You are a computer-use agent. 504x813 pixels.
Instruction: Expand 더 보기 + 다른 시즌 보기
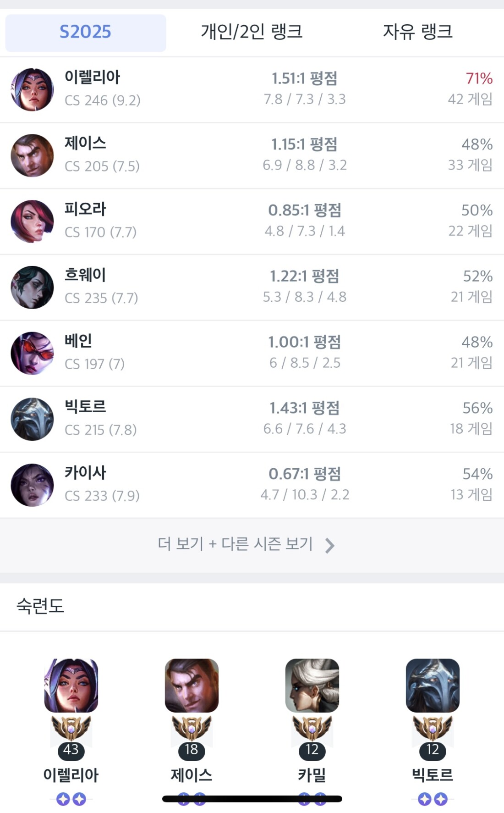point(236,544)
